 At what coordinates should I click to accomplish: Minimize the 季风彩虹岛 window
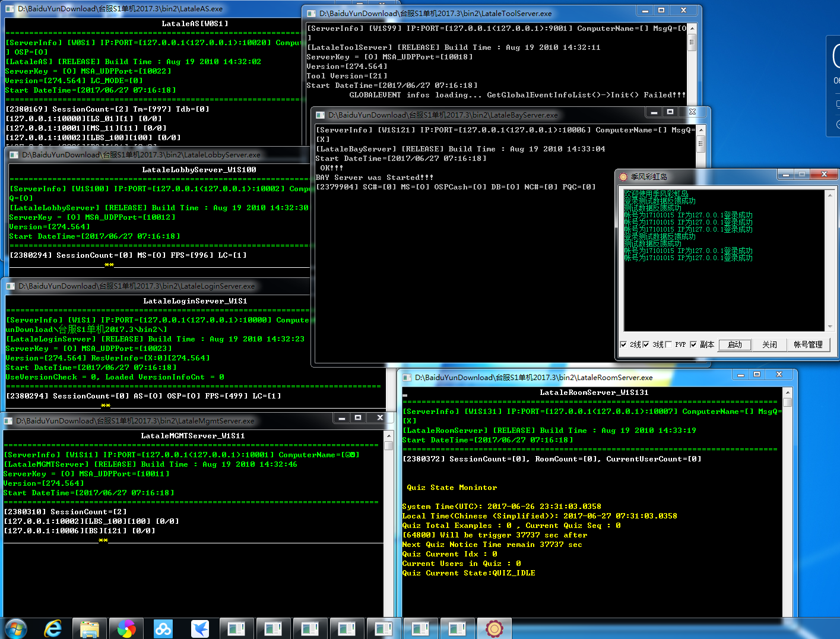(x=786, y=174)
